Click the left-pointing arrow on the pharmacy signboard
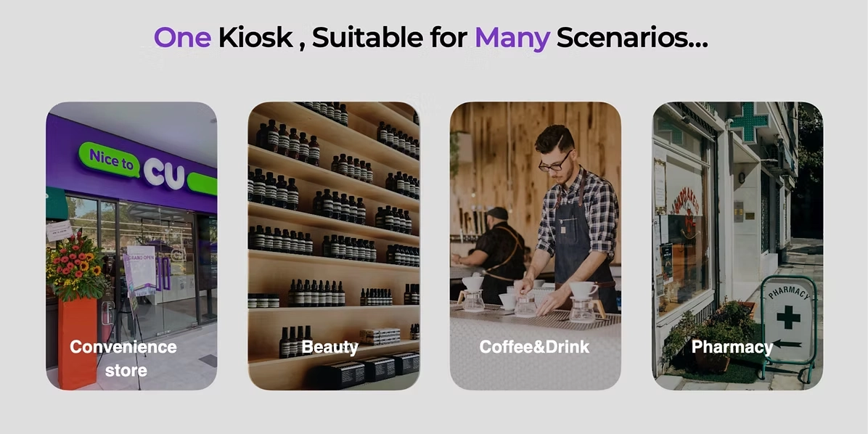Screen dimensions: 868x434 coord(787,344)
